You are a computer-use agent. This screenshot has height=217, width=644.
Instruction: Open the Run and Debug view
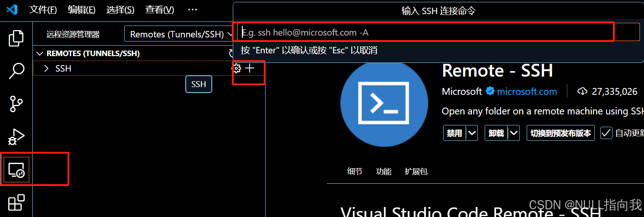click(x=16, y=137)
